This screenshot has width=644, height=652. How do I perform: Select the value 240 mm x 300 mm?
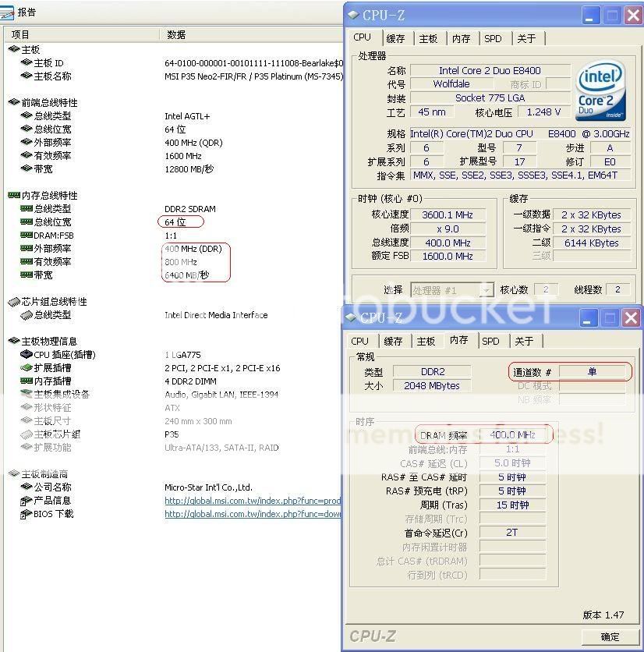pos(198,421)
